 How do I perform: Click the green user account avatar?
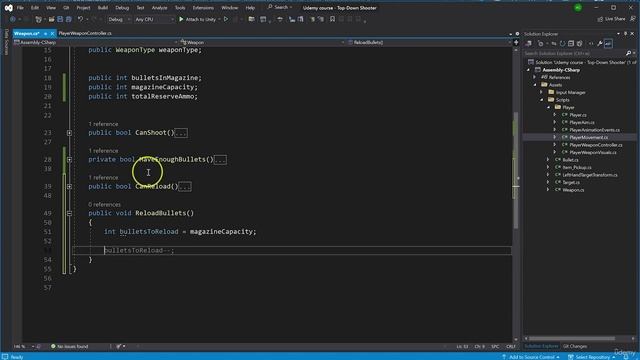click(x=578, y=8)
